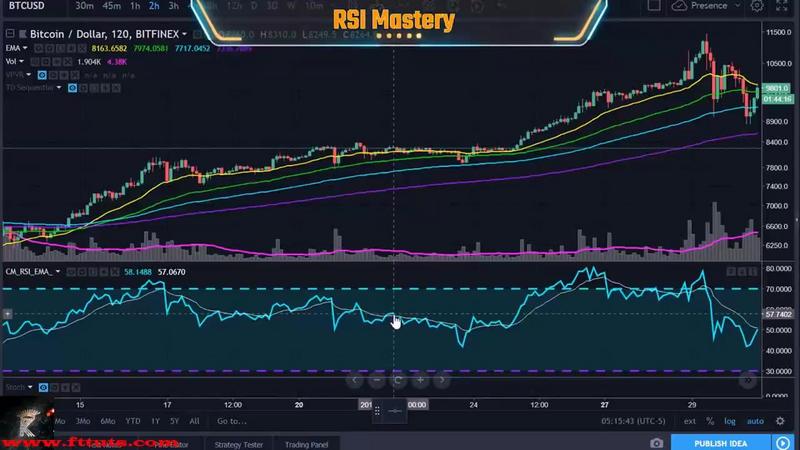Toggle the auto scale
This screenshot has height=450, width=800.
(x=755, y=421)
